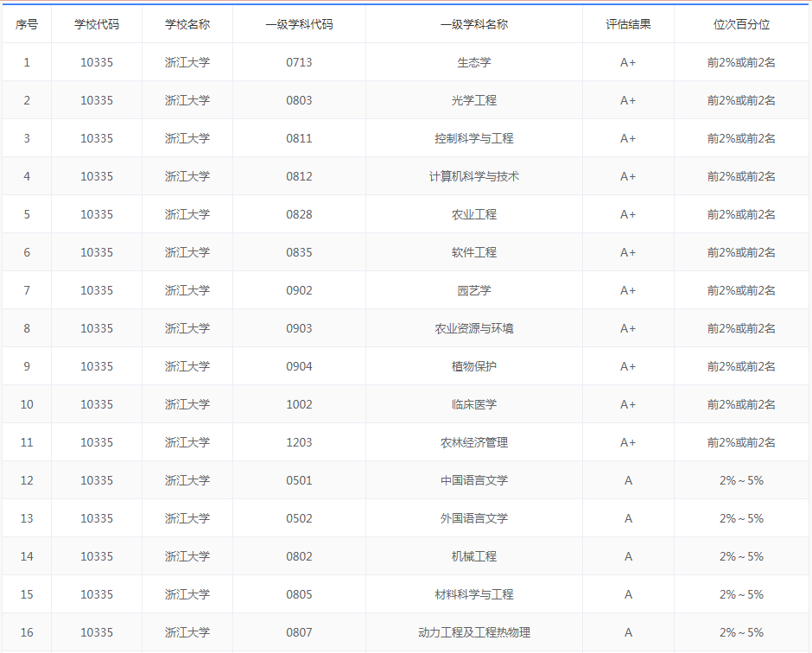Select the 控制科学与工程 subject cell

(x=474, y=138)
